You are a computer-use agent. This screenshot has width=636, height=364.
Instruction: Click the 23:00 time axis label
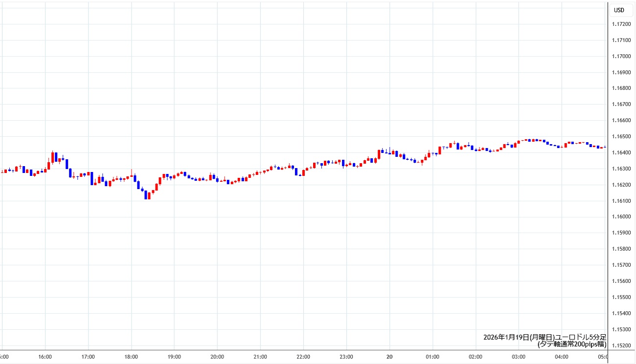point(346,357)
